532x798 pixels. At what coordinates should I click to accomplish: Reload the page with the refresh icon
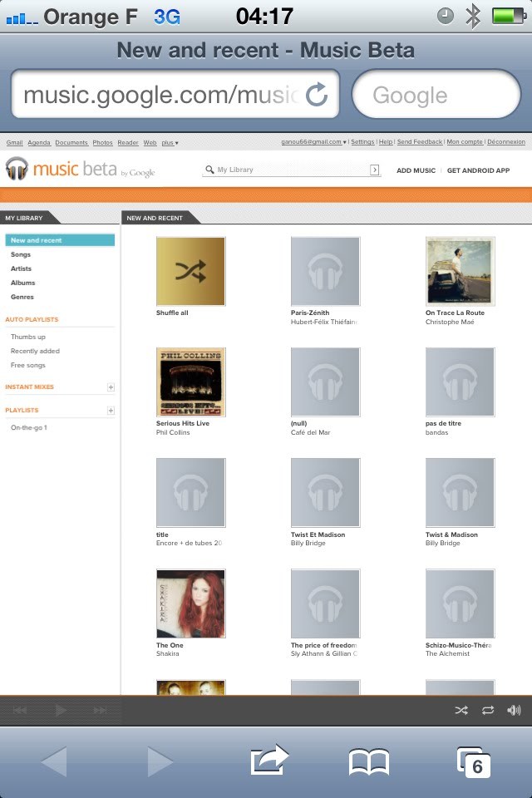click(x=317, y=95)
